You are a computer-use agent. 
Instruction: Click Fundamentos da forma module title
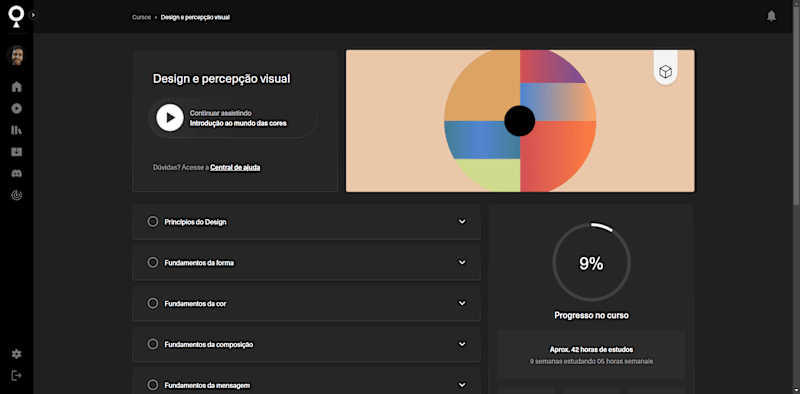coord(199,263)
